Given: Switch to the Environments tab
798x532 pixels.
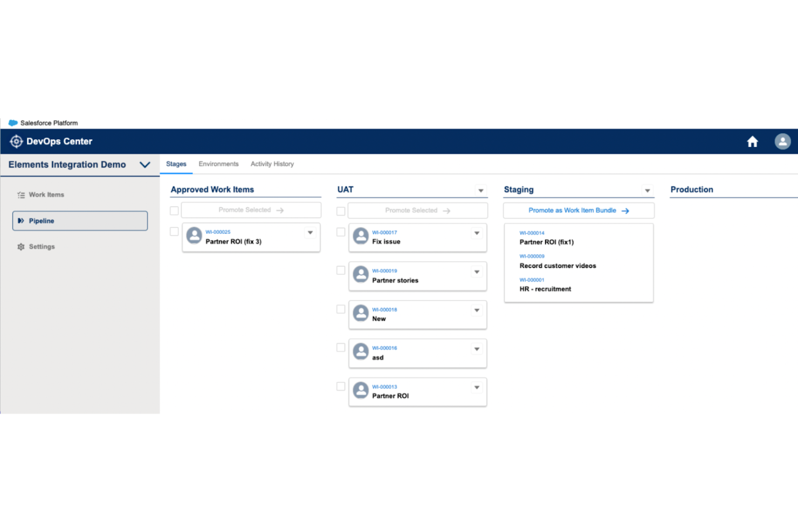Looking at the screenshot, I should click(218, 164).
